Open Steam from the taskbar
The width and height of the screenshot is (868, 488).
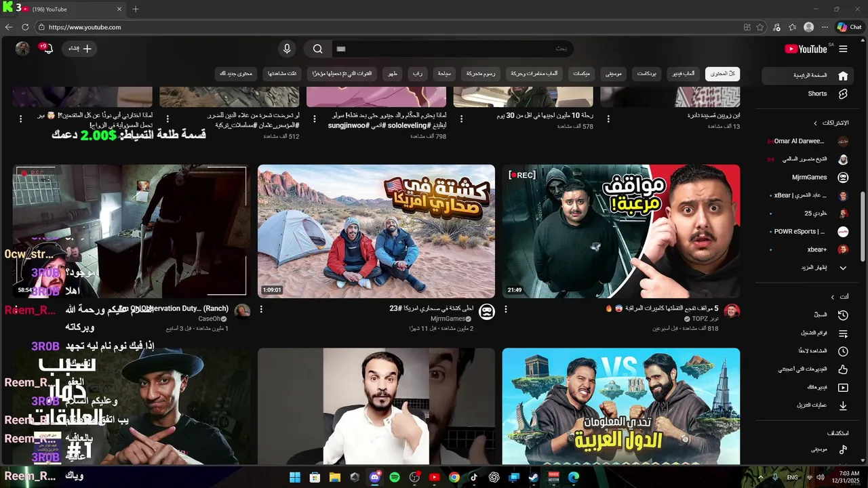(x=533, y=477)
